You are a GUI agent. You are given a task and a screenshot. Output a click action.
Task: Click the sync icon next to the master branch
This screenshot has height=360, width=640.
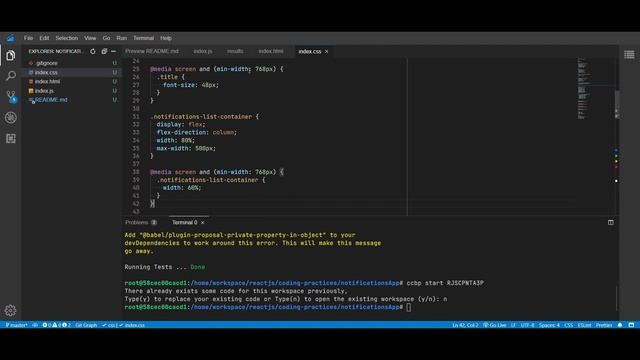[x=35, y=325]
